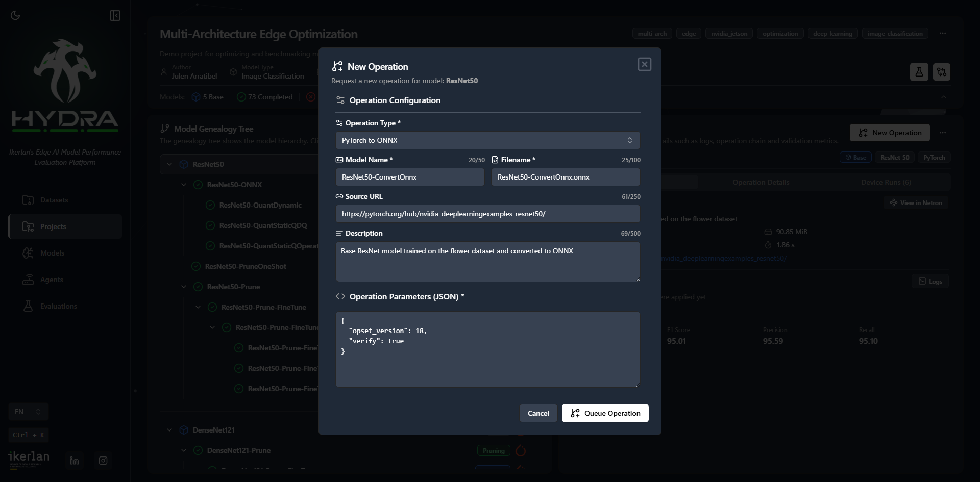Screen dimensions: 980x482
Task: Click the multi-arch tag
Action: tap(652, 34)
